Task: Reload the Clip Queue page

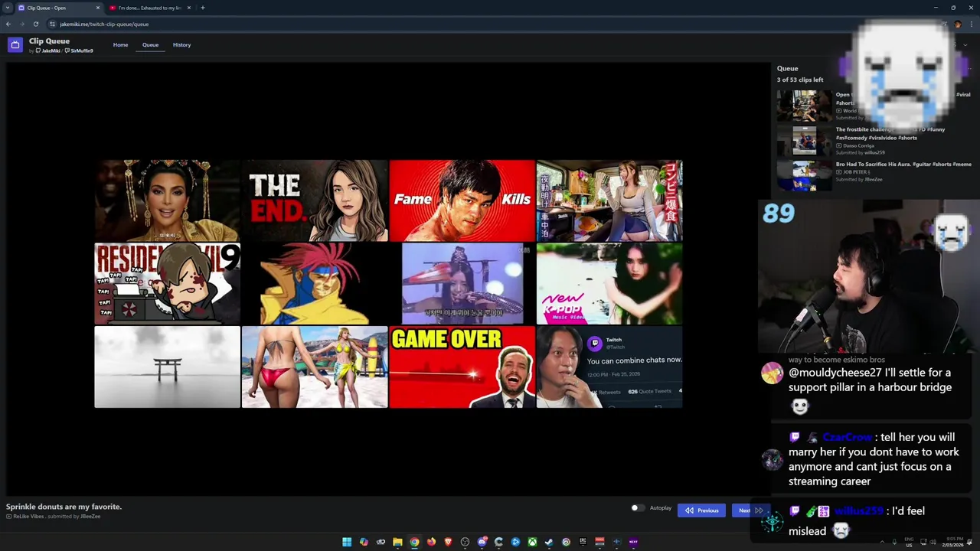Action: (x=35, y=24)
